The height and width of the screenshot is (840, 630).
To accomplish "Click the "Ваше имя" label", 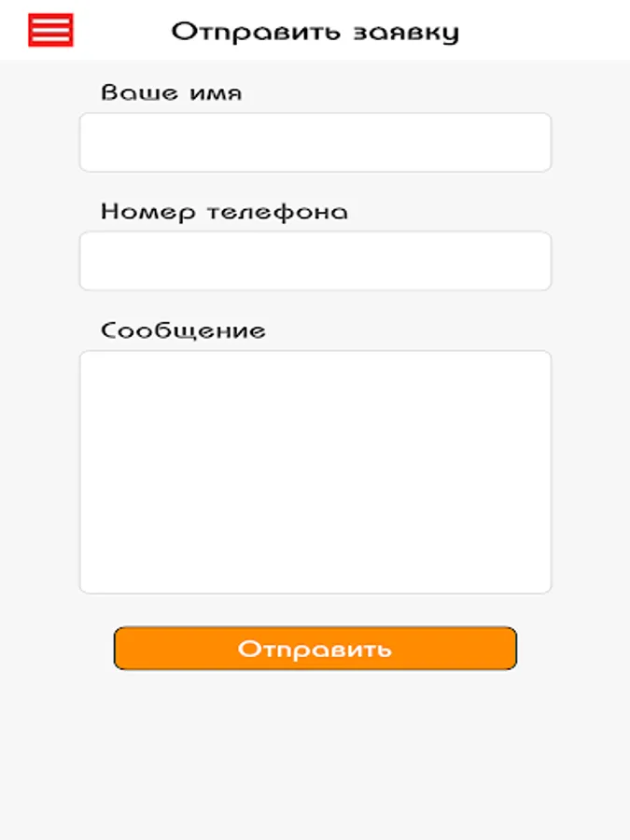I will click(x=172, y=92).
